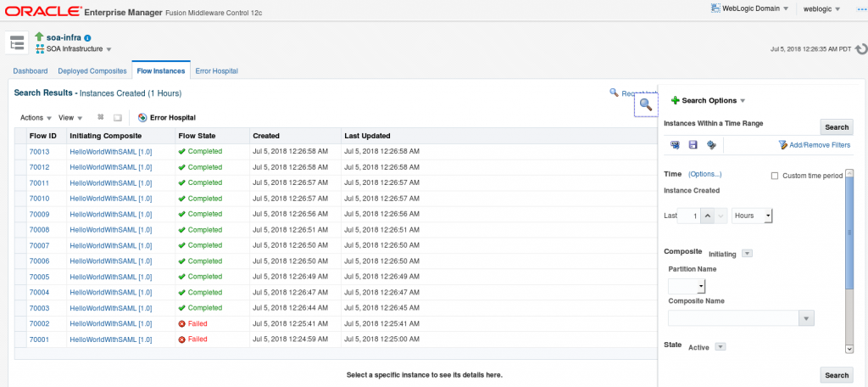Click the Add/Remove Filters link
Image resolution: width=868 pixels, height=387 pixels.
(x=820, y=145)
